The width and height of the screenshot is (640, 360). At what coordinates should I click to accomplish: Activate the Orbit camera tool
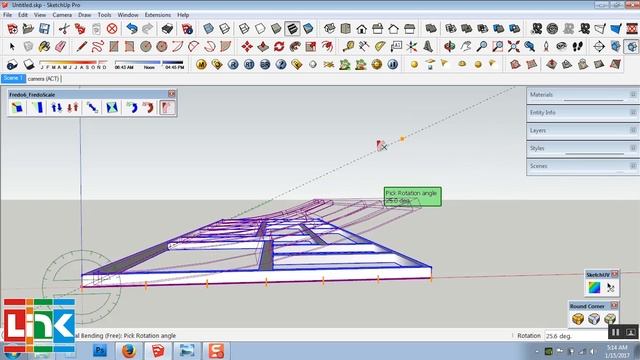point(449,47)
